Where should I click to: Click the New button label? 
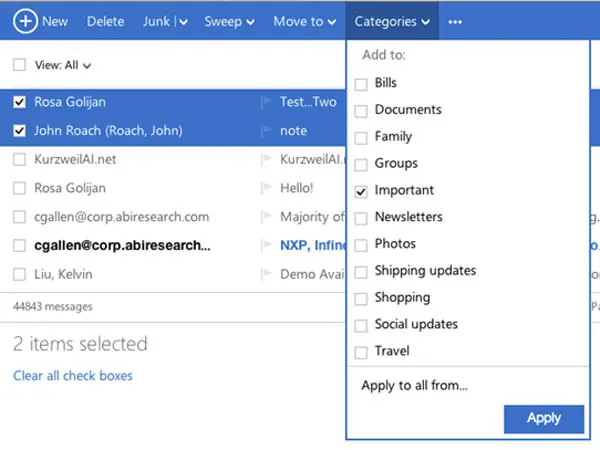coord(55,21)
